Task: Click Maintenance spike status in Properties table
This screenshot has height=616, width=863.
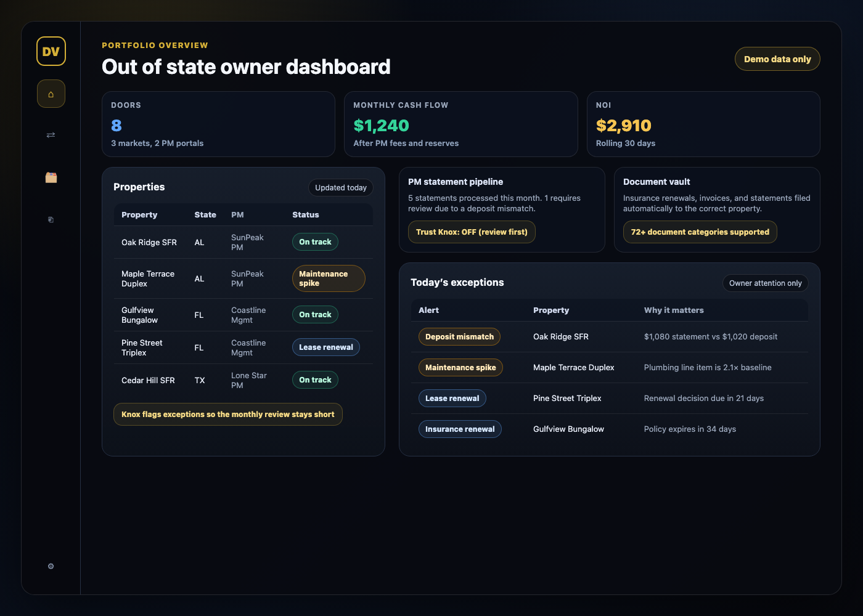Action: [x=329, y=278]
